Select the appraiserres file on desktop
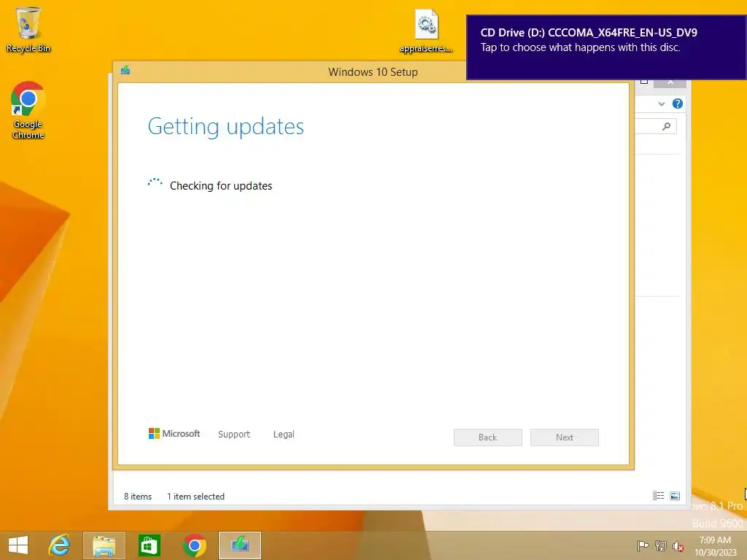 [x=426, y=31]
